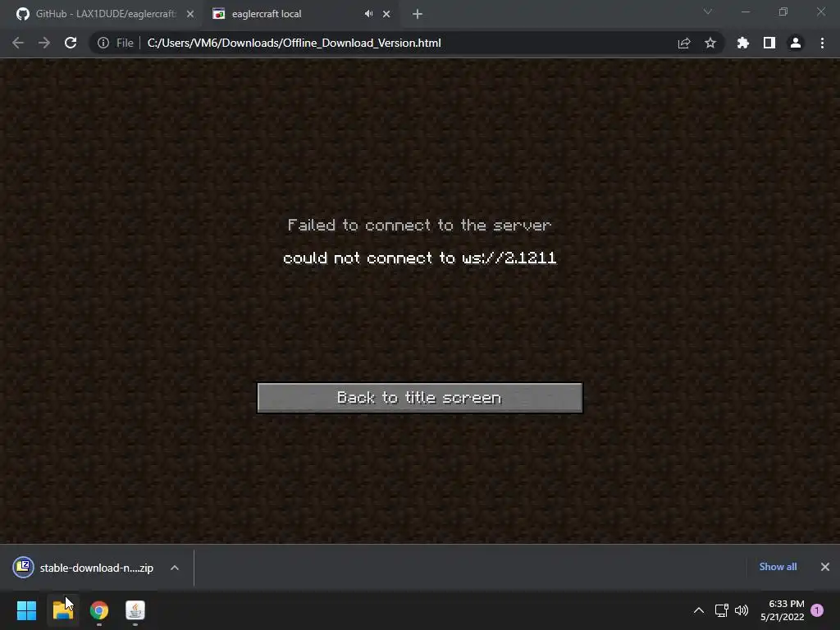Open the notification badge in the tray

pos(817,610)
